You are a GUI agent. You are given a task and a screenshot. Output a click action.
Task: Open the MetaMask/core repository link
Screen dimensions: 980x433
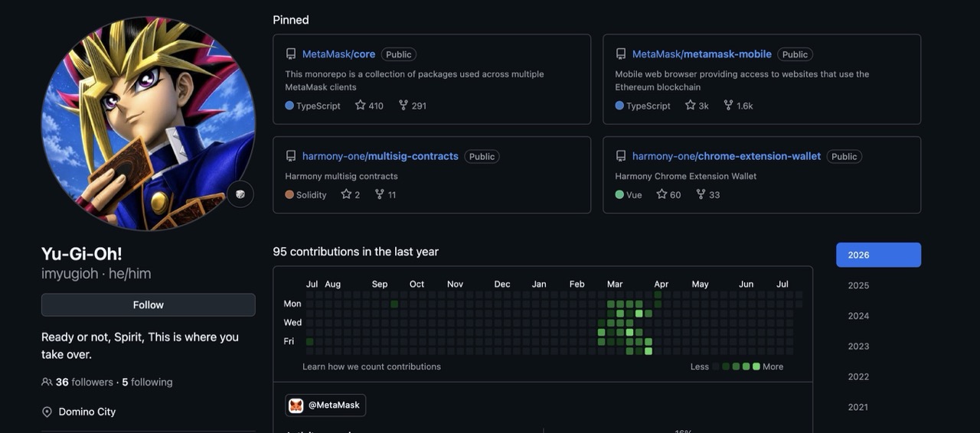338,54
